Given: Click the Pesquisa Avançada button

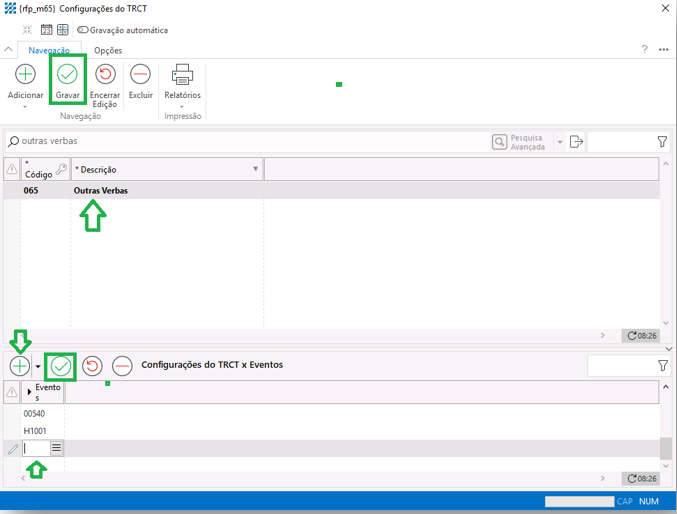Looking at the screenshot, I should click(x=521, y=142).
